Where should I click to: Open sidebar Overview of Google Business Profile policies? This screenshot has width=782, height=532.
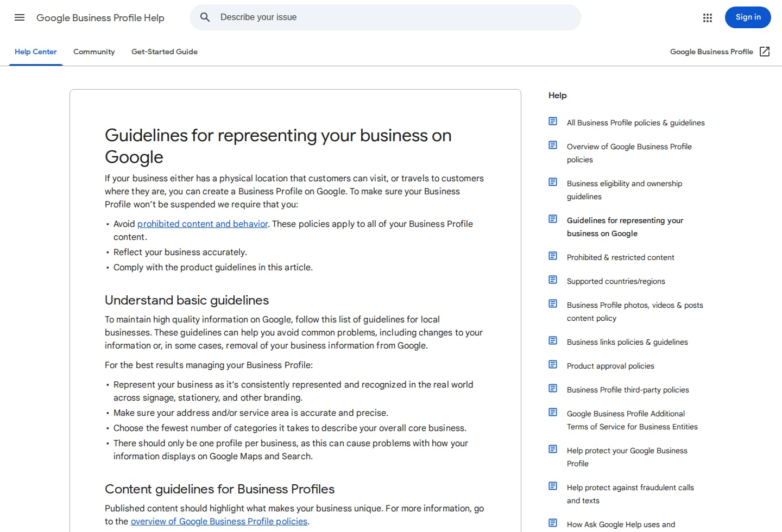[629, 153]
